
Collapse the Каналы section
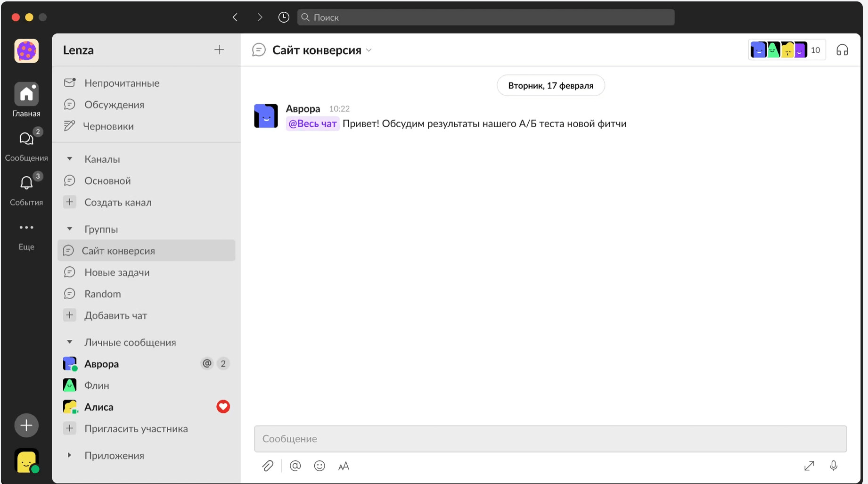70,159
